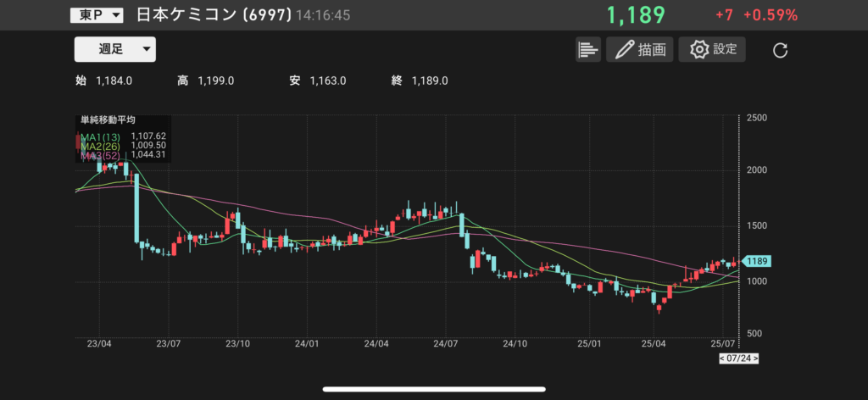Click the 日本ケミコン (6997) stock name

[214, 15]
